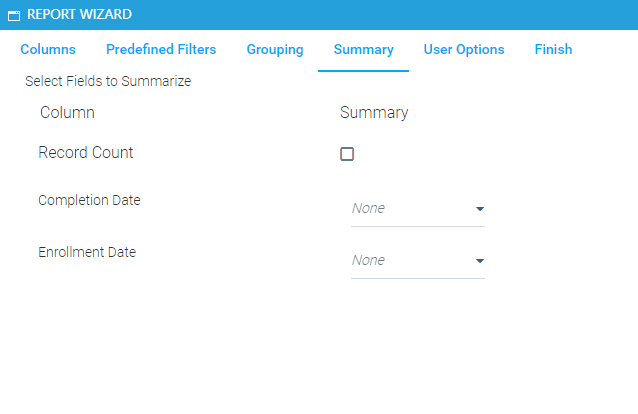
Task: Click the empty blue title bar area
Action: 400,15
